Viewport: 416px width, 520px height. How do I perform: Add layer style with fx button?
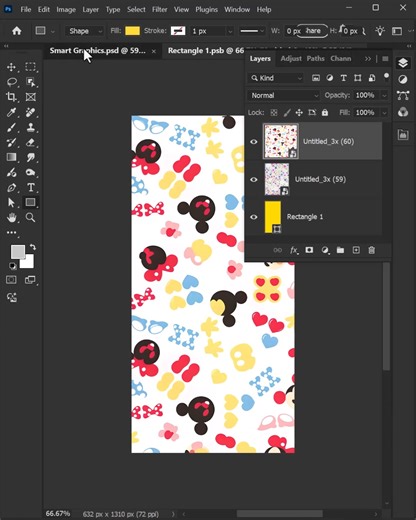tap(294, 250)
